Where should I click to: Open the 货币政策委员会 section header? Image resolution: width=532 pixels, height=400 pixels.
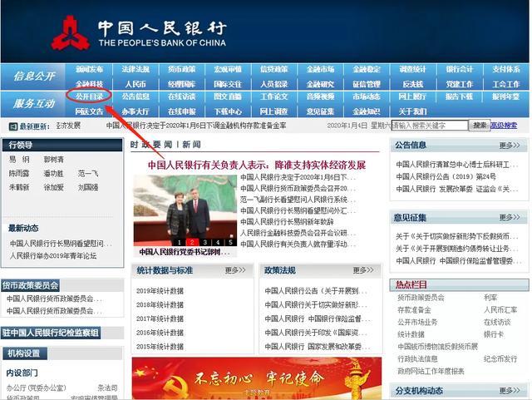coord(31,285)
